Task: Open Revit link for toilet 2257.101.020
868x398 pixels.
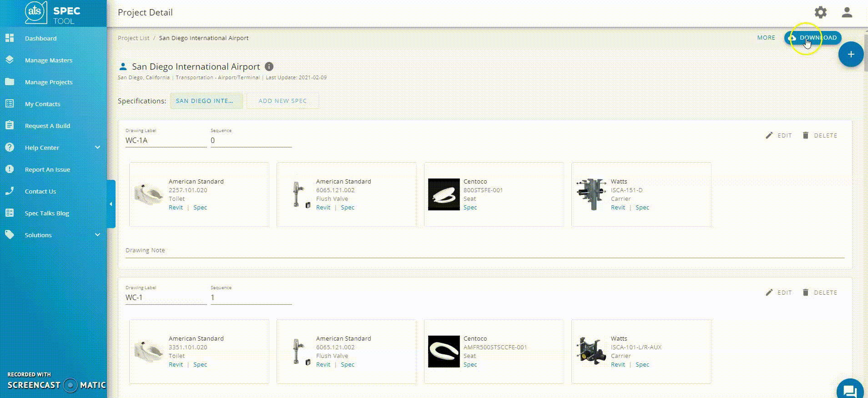Action: pos(176,207)
